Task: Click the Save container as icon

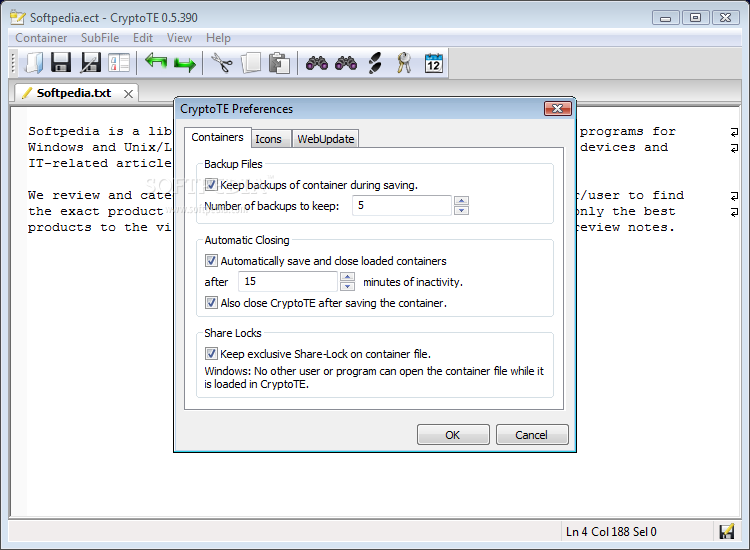Action: 90,63
